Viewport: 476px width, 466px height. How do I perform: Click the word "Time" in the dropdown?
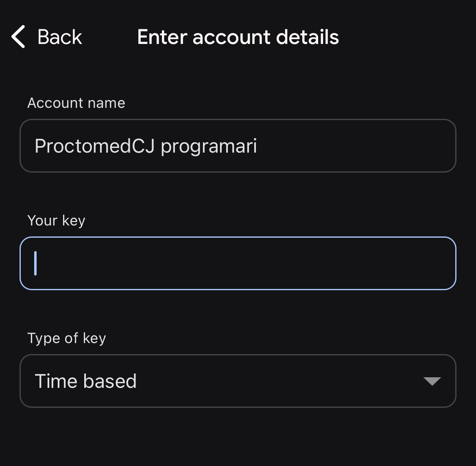57,381
